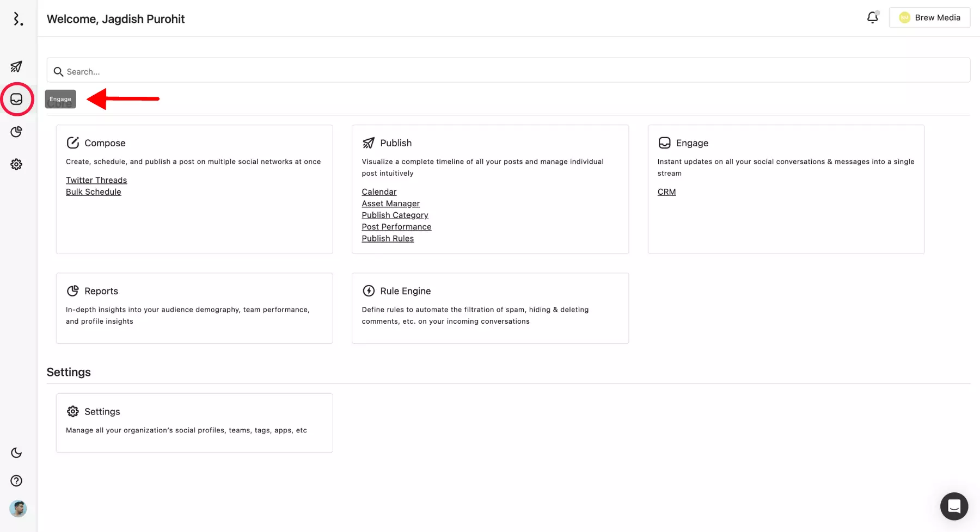Image resolution: width=980 pixels, height=532 pixels.
Task: Open the Engage inbox icon in sidebar
Action: pyautogui.click(x=16, y=99)
